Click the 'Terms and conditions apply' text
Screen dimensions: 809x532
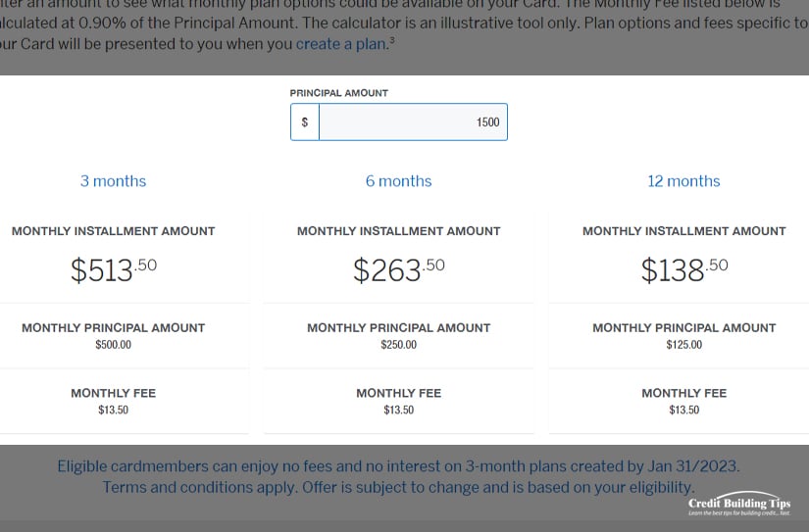point(200,487)
